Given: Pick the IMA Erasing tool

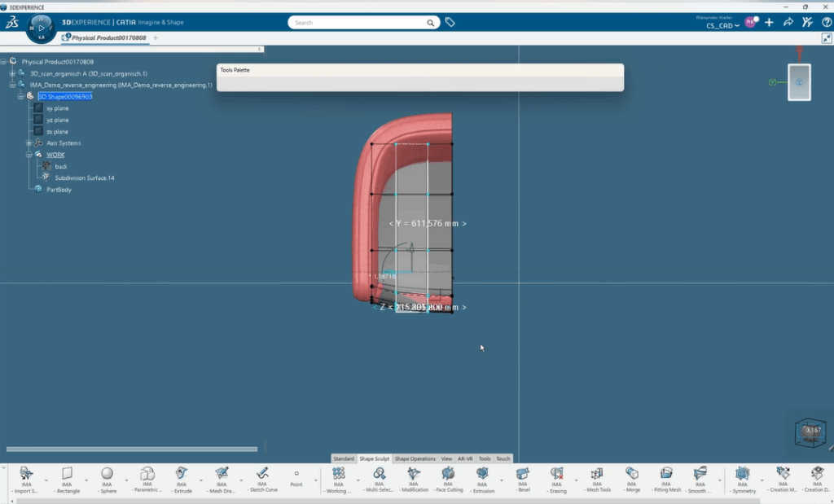Looking at the screenshot, I should (x=557, y=474).
